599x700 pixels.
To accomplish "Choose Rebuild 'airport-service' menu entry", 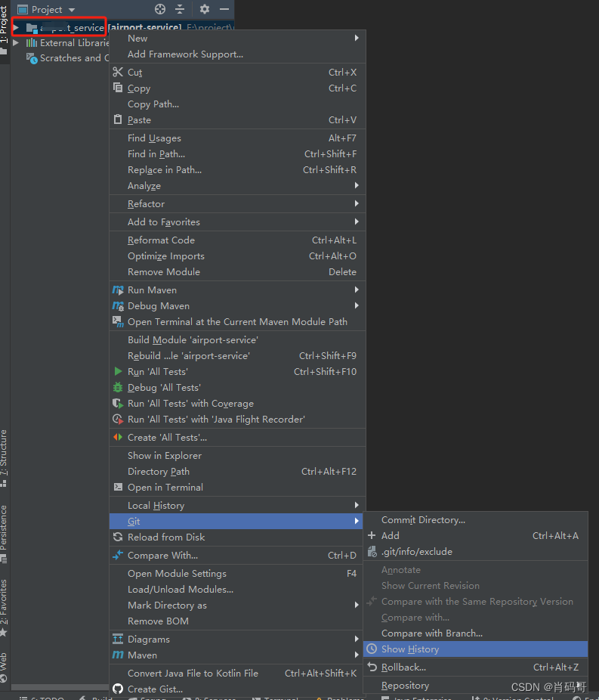I will click(238, 356).
